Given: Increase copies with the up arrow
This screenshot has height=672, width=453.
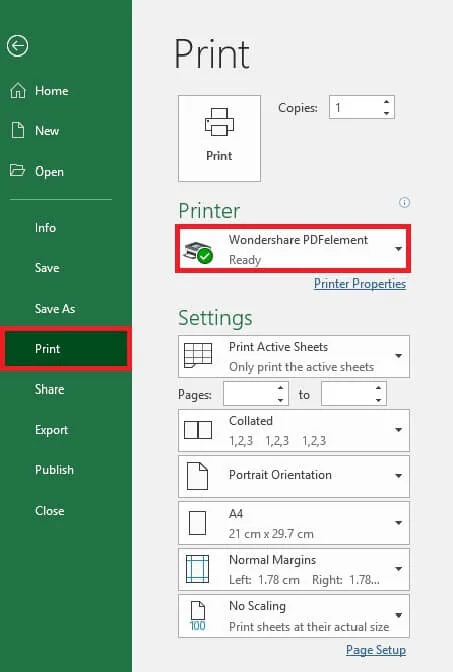Looking at the screenshot, I should tap(387, 102).
